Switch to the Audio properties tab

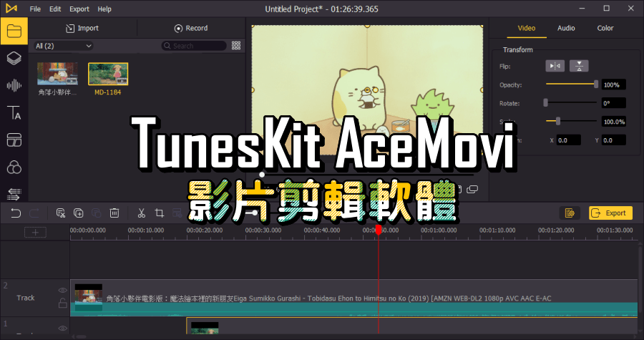pyautogui.click(x=566, y=28)
